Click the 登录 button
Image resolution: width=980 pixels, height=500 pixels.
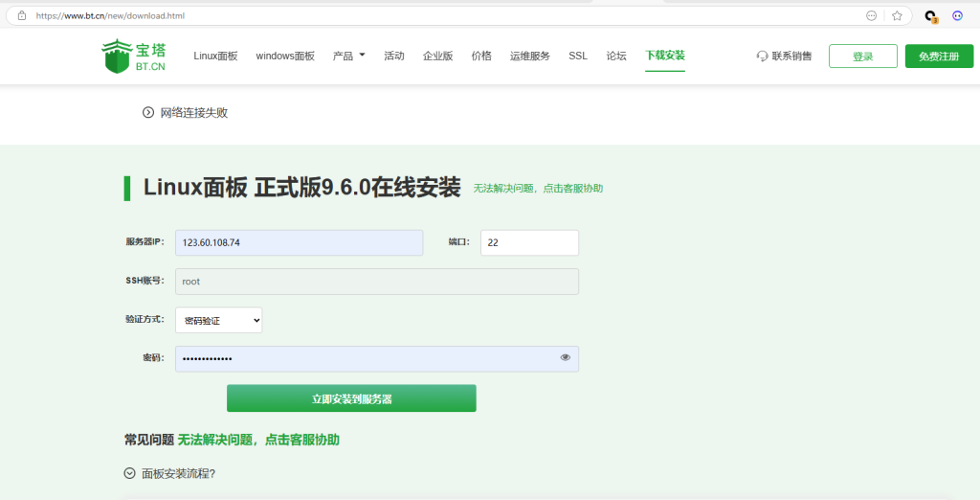click(x=863, y=57)
